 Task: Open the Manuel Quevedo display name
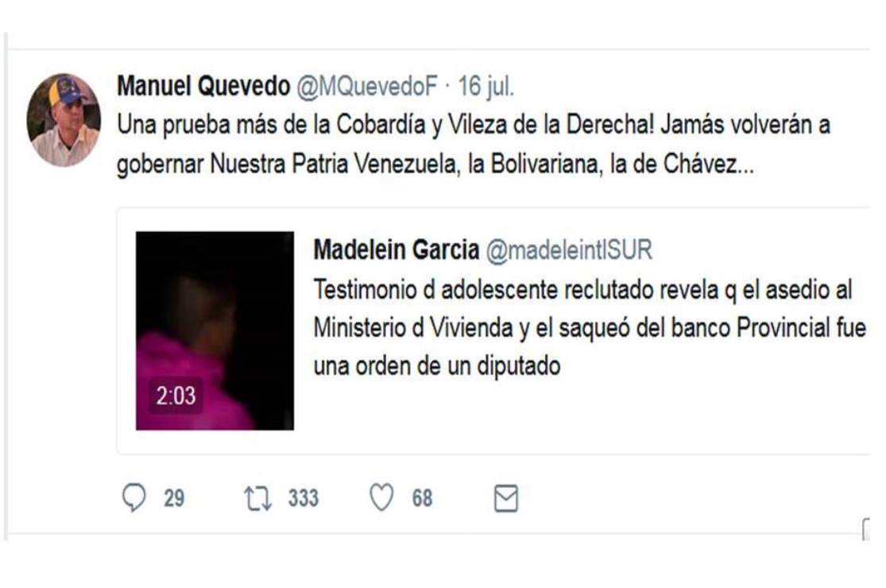[x=203, y=87]
